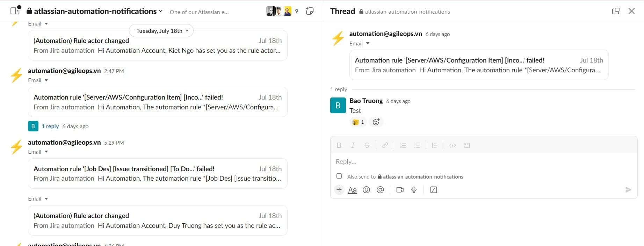Open slash shortcuts menu
Screen dimensions: 644x246
point(434,190)
